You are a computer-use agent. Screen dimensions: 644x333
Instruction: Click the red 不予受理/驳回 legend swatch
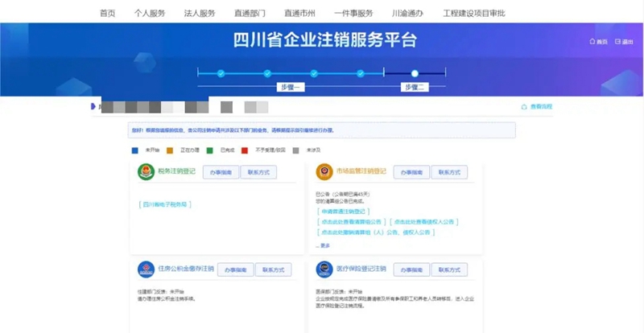pyautogui.click(x=245, y=150)
